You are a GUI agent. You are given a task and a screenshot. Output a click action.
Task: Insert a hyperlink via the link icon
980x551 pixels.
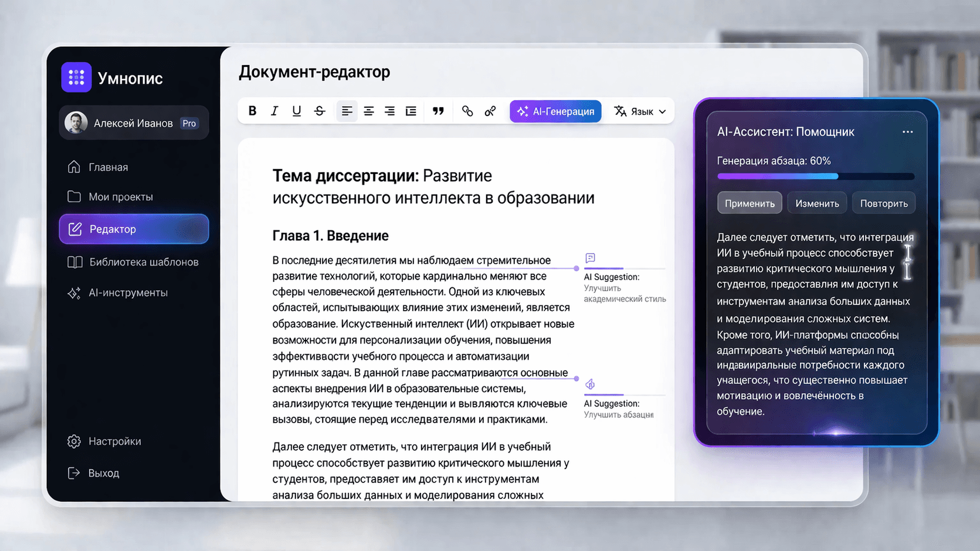click(x=467, y=111)
